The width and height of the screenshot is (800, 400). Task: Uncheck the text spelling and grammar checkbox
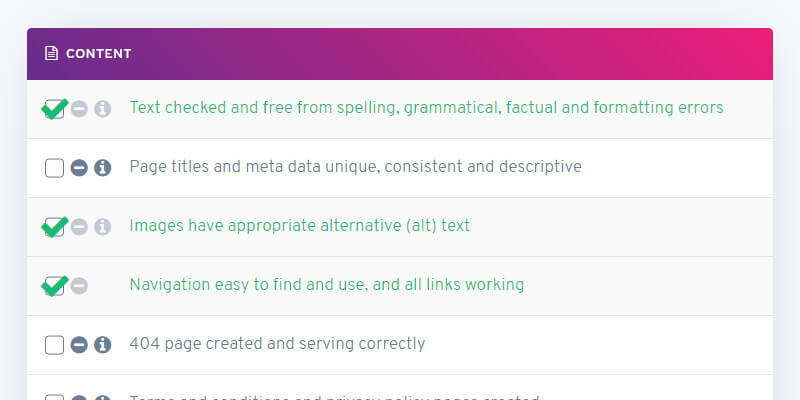click(54, 109)
